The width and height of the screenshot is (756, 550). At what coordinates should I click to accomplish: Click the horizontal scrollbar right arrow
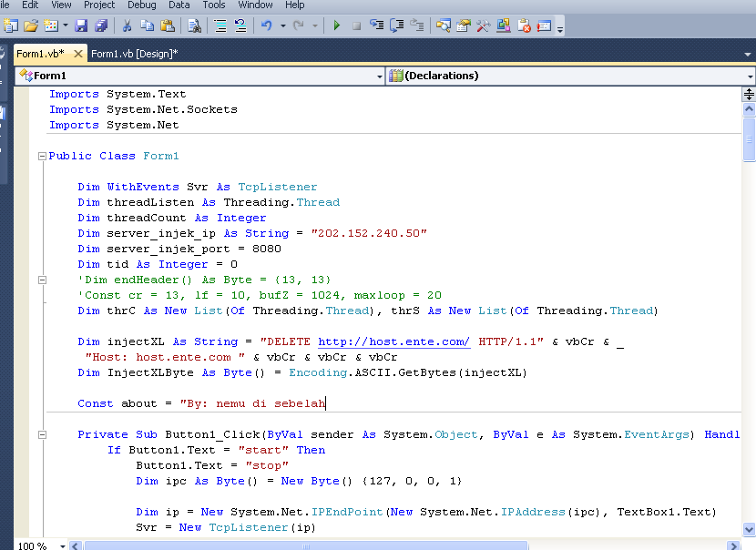coord(733,545)
